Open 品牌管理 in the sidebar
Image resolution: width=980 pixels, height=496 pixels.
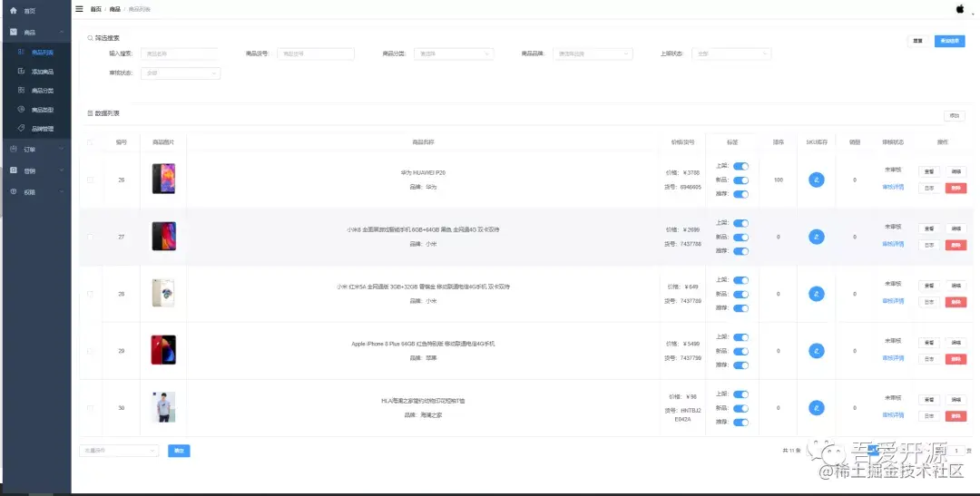click(35, 129)
